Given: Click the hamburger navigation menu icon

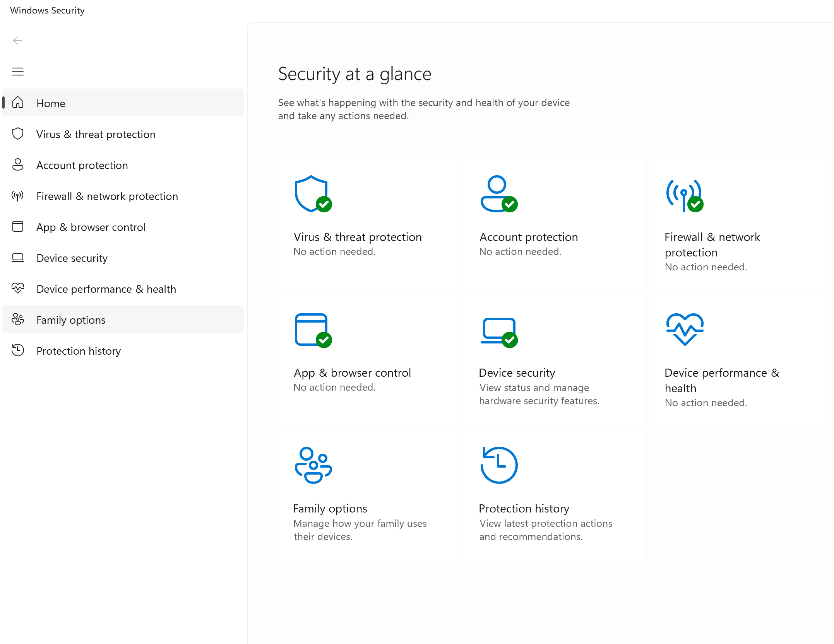Looking at the screenshot, I should pos(18,72).
